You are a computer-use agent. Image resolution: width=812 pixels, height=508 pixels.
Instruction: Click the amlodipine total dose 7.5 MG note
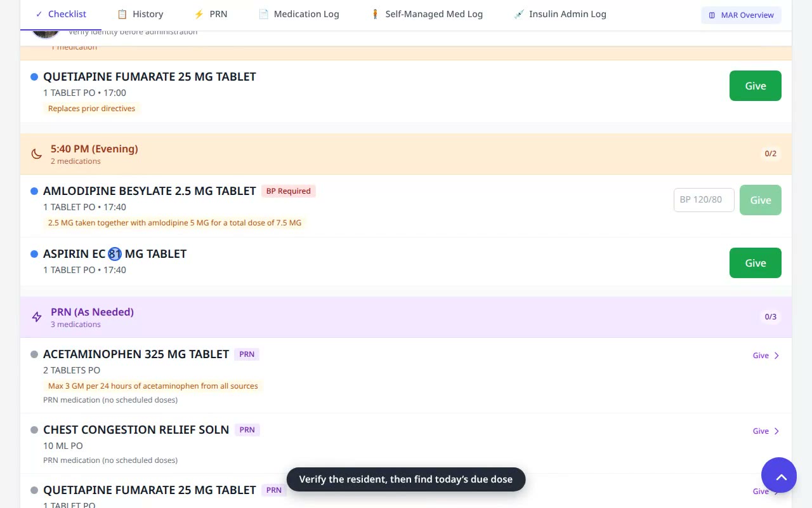[174, 223]
